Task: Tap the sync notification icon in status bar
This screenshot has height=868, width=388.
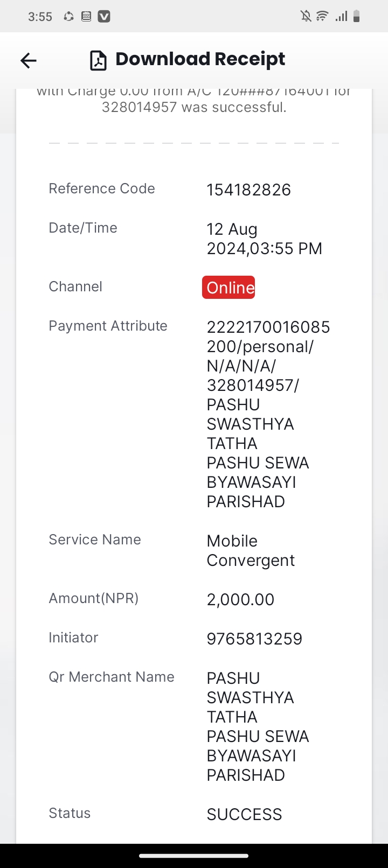Action: click(x=68, y=17)
